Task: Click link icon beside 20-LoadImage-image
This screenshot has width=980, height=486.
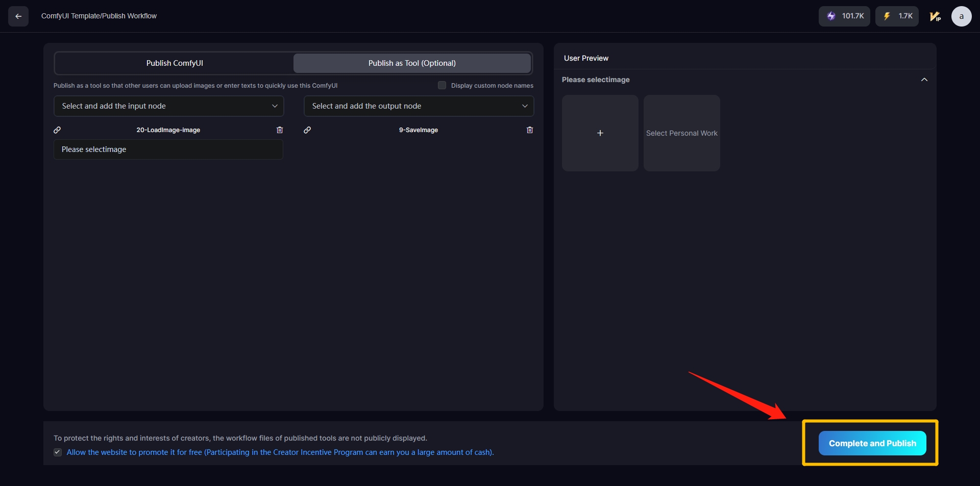Action: pyautogui.click(x=57, y=130)
